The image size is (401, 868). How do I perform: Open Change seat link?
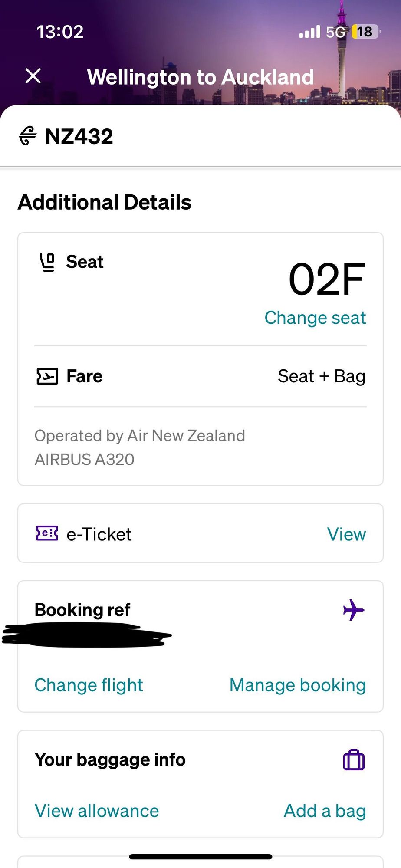315,318
